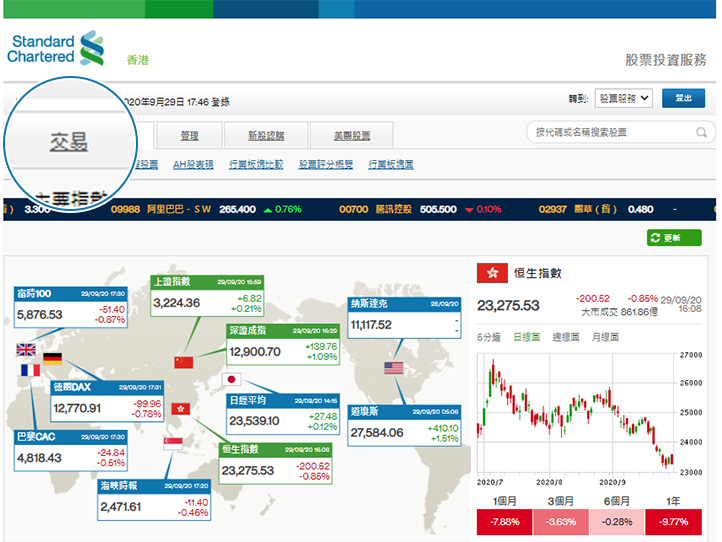Select the 5分鐘 chart view

click(x=491, y=337)
